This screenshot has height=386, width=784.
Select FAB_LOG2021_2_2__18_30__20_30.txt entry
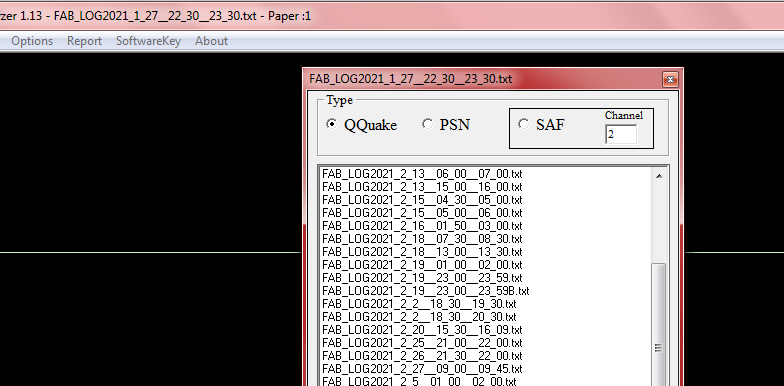(419, 317)
